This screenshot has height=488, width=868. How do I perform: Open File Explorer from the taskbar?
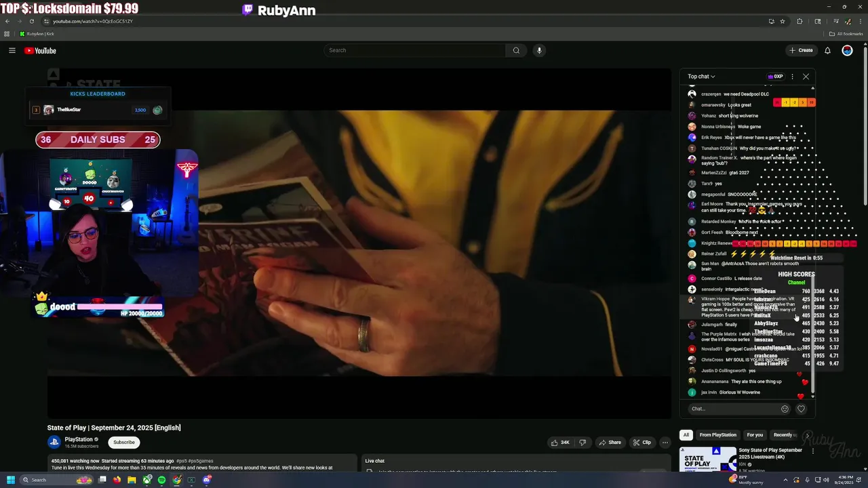click(132, 480)
